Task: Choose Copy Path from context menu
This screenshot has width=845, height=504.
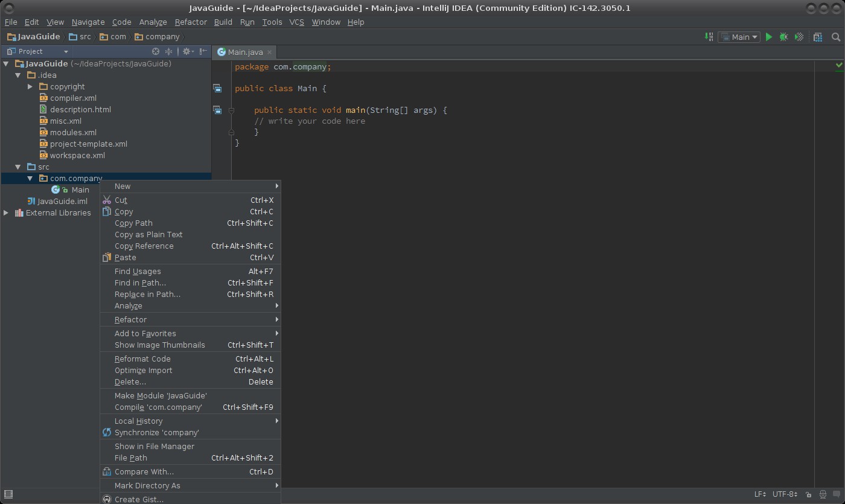Action: [x=190, y=223]
